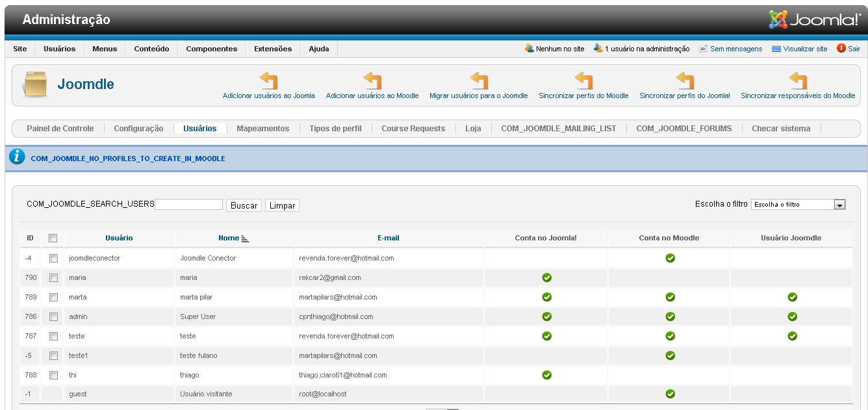Open the Escolha o filtro dropdown
The height and width of the screenshot is (410, 868).
[839, 205]
